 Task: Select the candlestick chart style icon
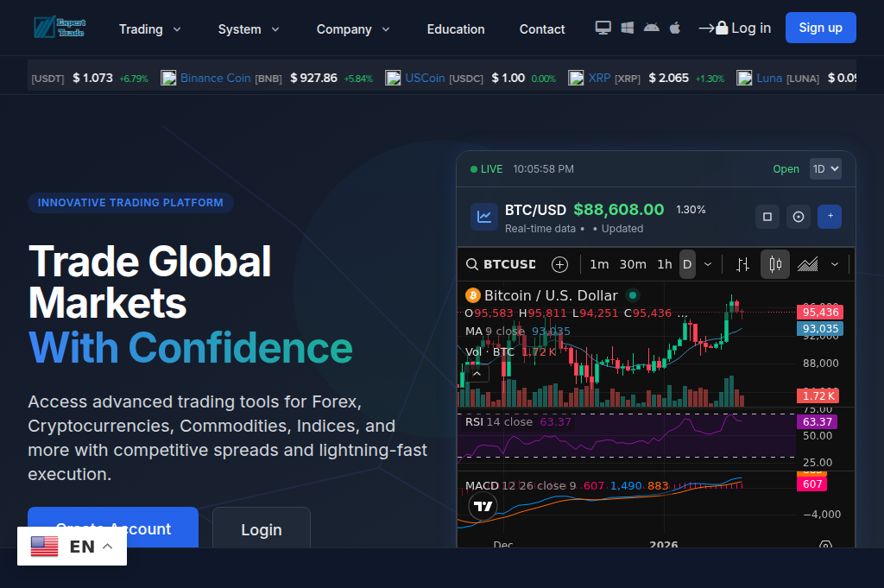point(774,264)
